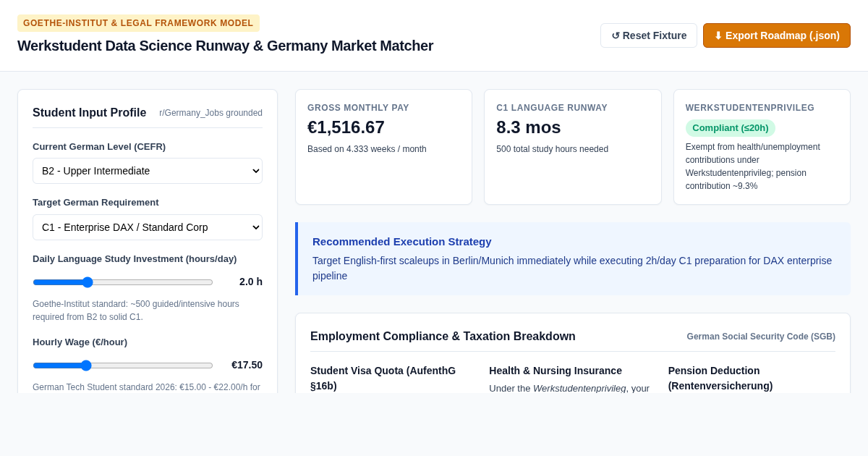
Task: Open the Target German Requirement dropdown
Action: pyautogui.click(x=148, y=227)
